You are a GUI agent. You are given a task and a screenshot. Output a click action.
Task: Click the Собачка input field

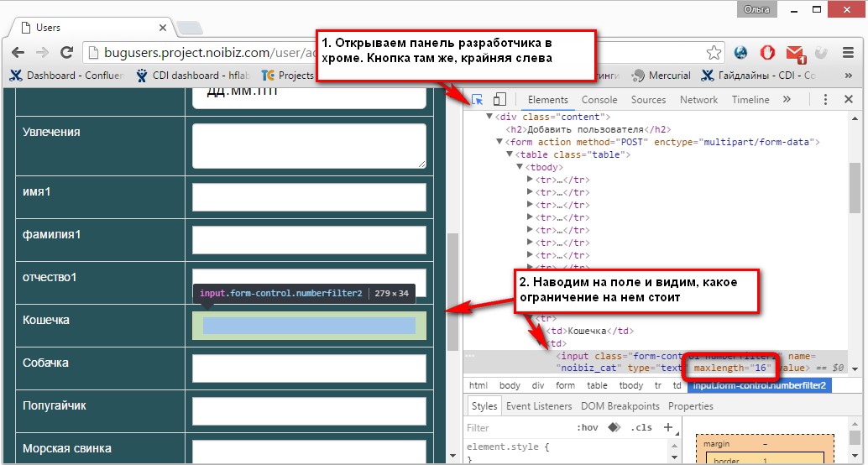[x=310, y=368]
